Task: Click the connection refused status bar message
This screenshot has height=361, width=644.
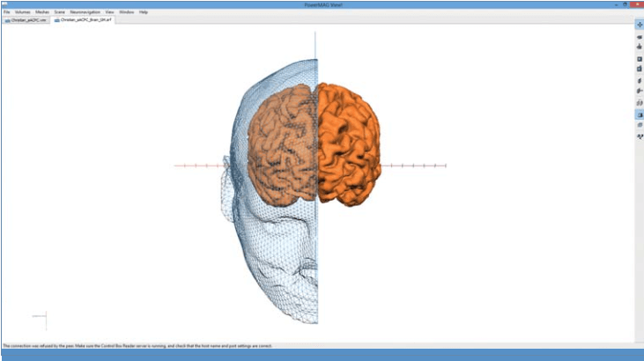Action: [x=132, y=345]
